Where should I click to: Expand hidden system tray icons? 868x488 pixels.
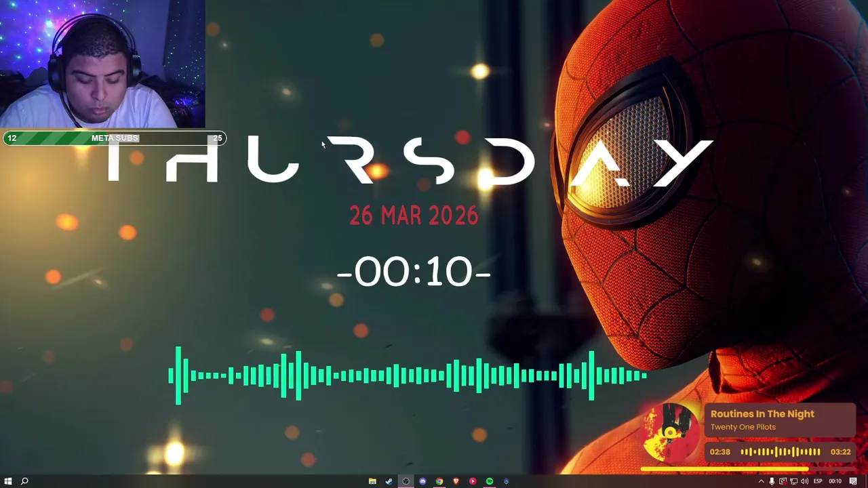pyautogui.click(x=761, y=481)
